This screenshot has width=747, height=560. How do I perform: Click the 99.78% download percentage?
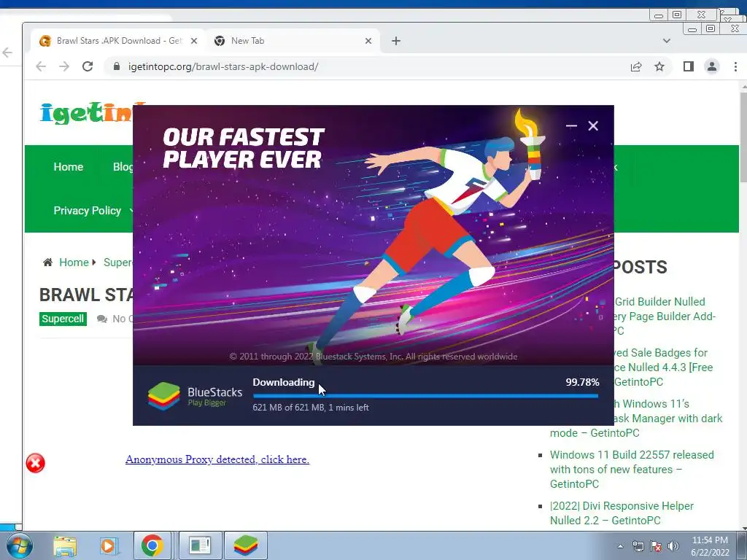pos(582,382)
